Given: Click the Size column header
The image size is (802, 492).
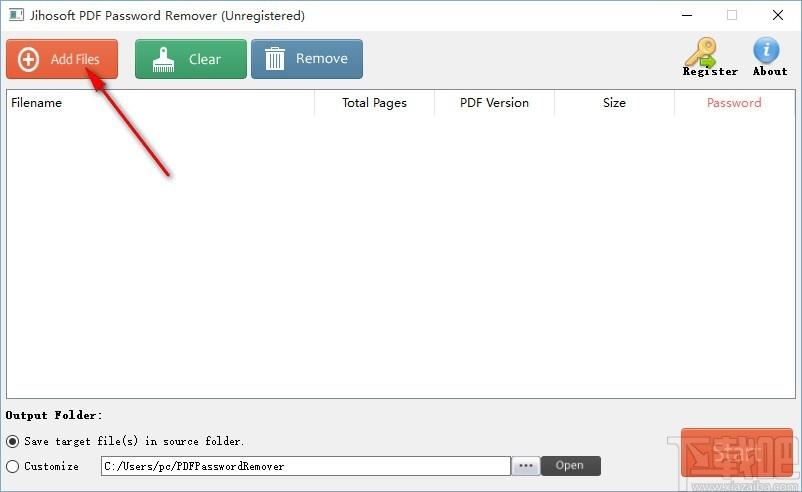Looking at the screenshot, I should [614, 103].
